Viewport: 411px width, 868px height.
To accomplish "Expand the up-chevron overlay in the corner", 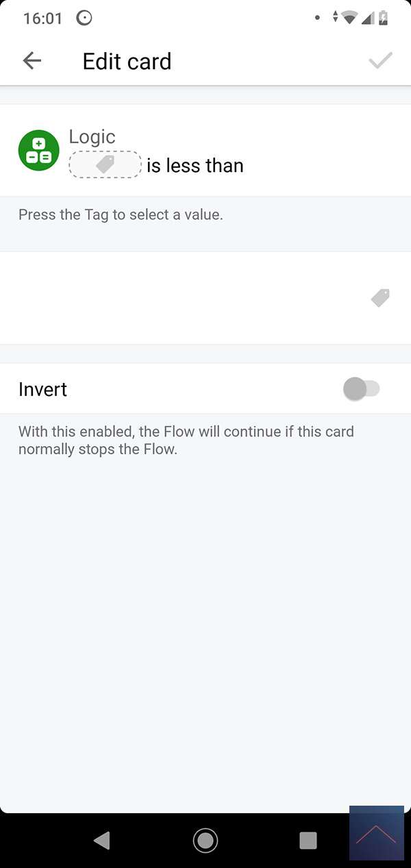I will tap(376, 834).
